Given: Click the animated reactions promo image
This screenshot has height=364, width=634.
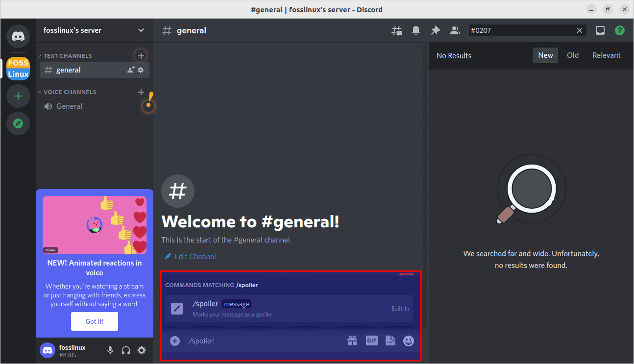Looking at the screenshot, I should pos(95,225).
